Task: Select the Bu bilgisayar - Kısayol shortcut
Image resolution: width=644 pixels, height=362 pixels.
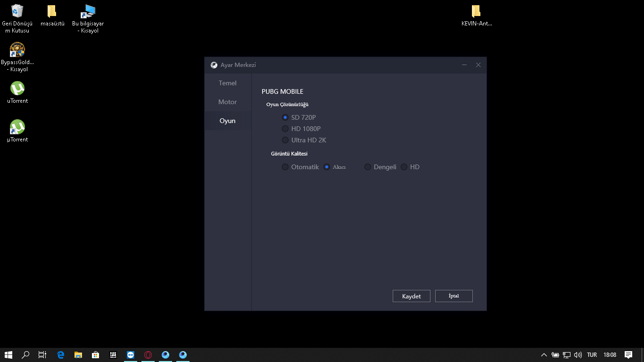Action: click(88, 19)
